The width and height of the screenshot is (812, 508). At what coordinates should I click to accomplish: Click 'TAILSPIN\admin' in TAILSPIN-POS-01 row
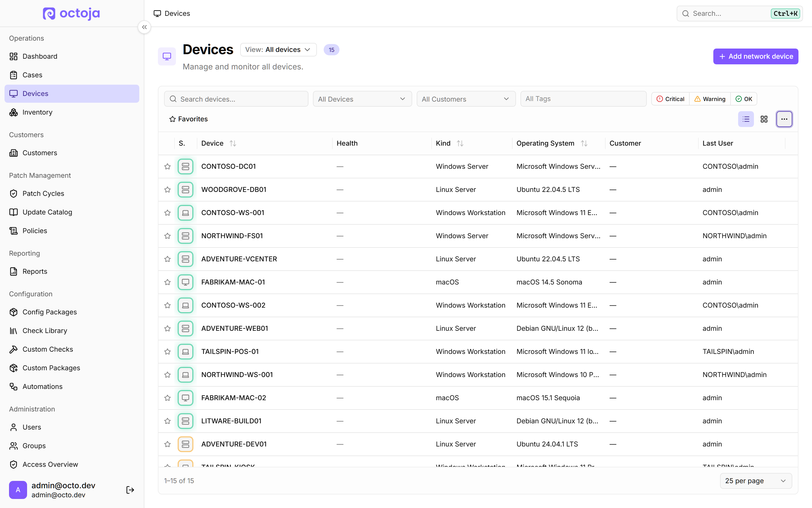click(728, 352)
